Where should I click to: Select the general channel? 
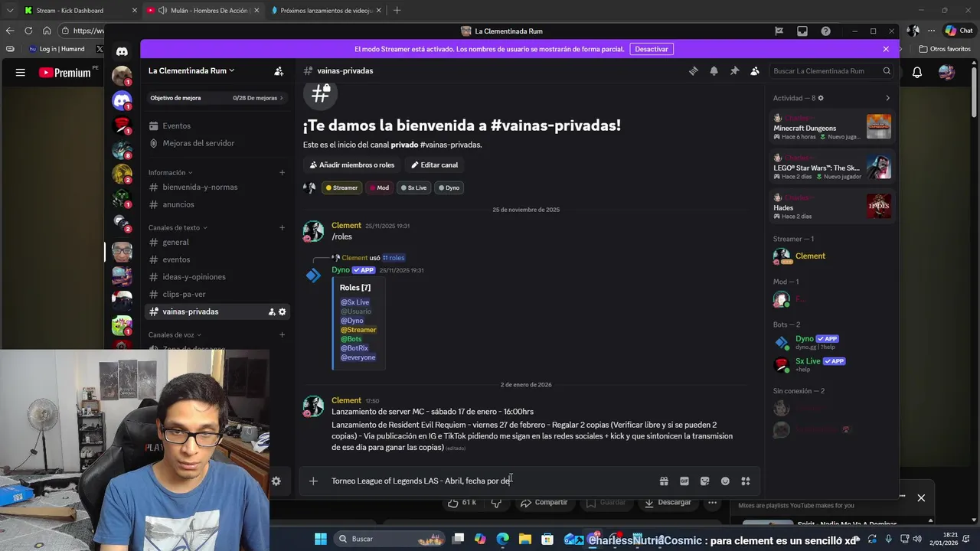click(217, 242)
